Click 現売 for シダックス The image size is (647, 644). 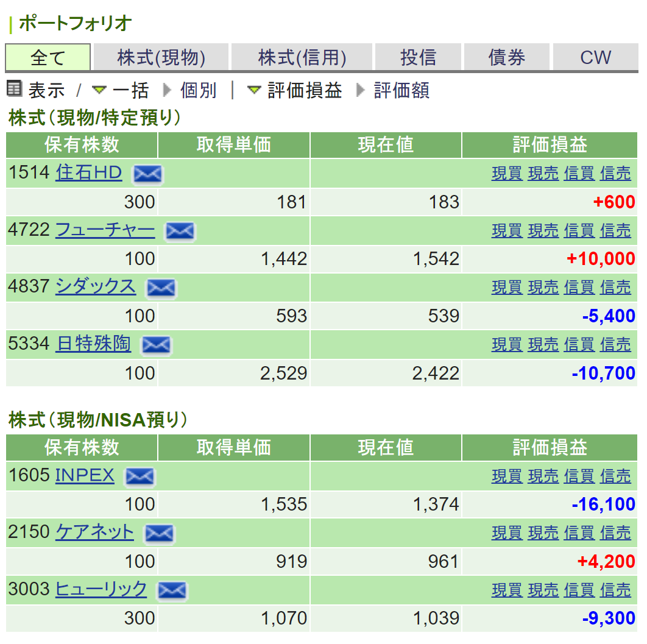543,287
